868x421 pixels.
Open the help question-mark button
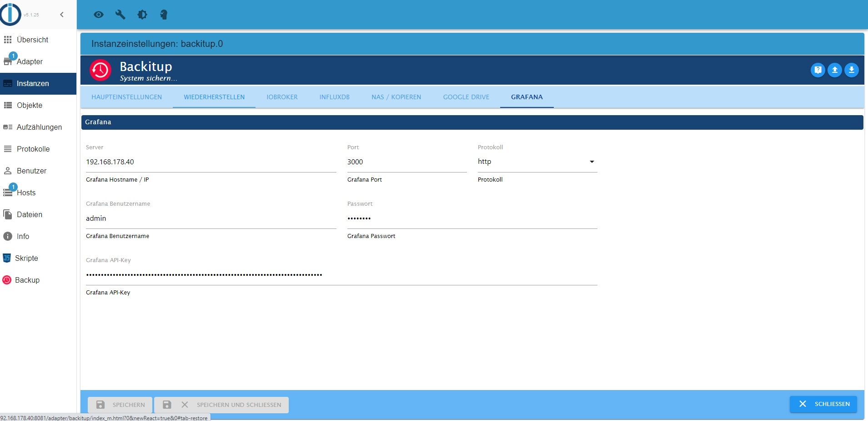tap(818, 70)
